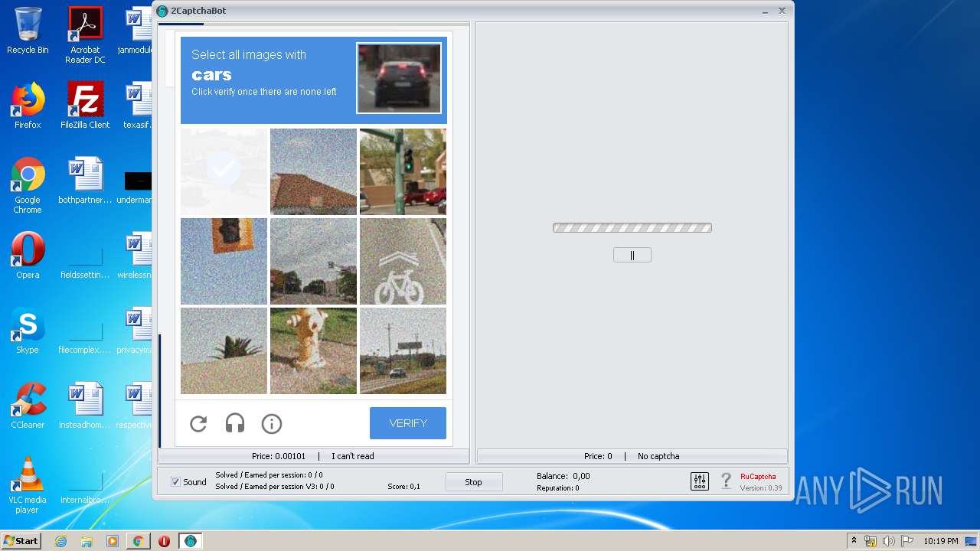The image size is (980, 551).
Task: Select captcha tile with bicycle lane marking
Action: pyautogui.click(x=403, y=261)
